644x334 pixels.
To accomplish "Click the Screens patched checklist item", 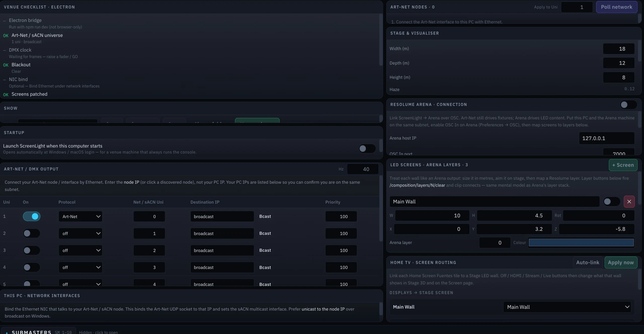I will (29, 94).
